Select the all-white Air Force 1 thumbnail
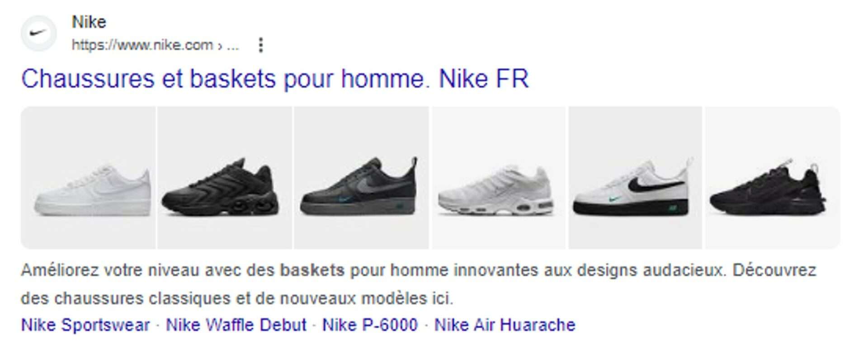This screenshot has width=868, height=345. point(88,178)
